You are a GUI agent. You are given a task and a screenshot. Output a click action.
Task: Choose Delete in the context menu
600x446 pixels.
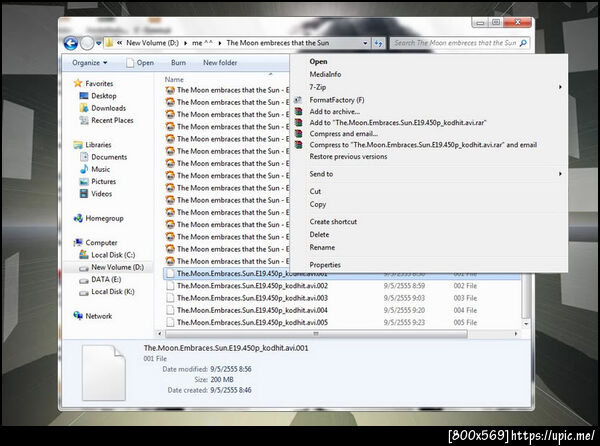319,234
